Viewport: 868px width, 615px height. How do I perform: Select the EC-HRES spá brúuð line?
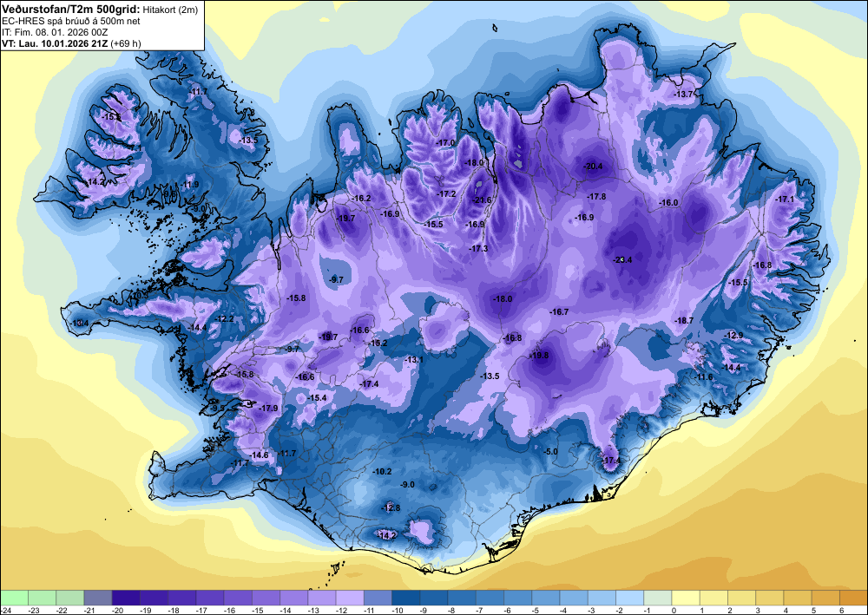click(x=71, y=21)
